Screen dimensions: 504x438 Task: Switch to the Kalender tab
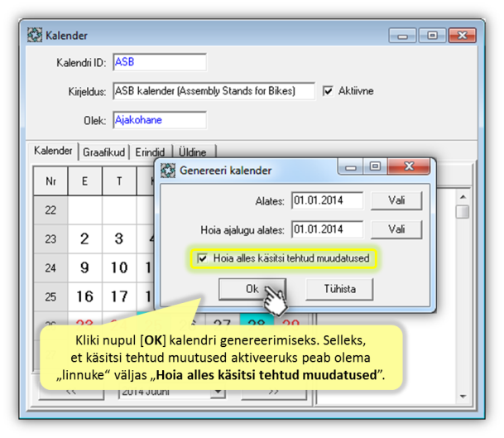pyautogui.click(x=53, y=151)
